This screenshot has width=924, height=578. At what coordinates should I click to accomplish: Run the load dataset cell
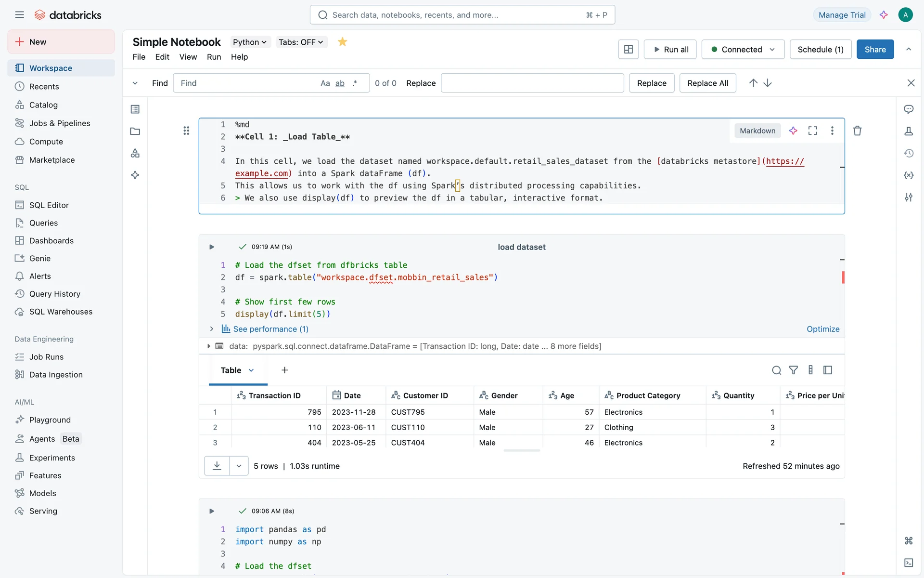pyautogui.click(x=211, y=247)
